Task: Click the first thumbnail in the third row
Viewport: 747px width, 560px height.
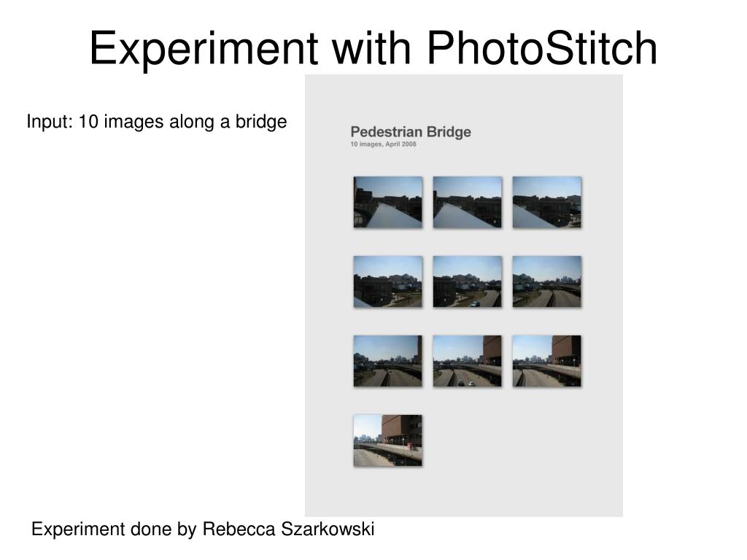Action: click(x=388, y=361)
